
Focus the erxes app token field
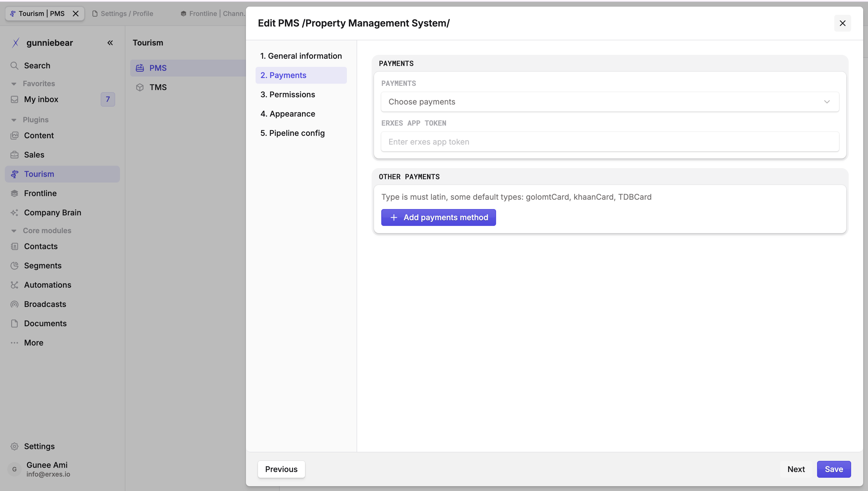click(610, 142)
